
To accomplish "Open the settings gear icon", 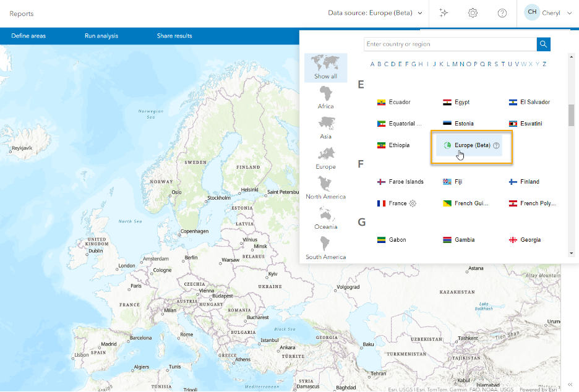I will pyautogui.click(x=473, y=13).
